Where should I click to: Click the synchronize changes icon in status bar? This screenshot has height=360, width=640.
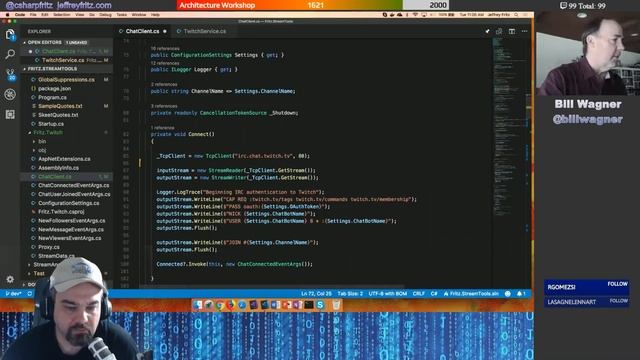pos(30,293)
